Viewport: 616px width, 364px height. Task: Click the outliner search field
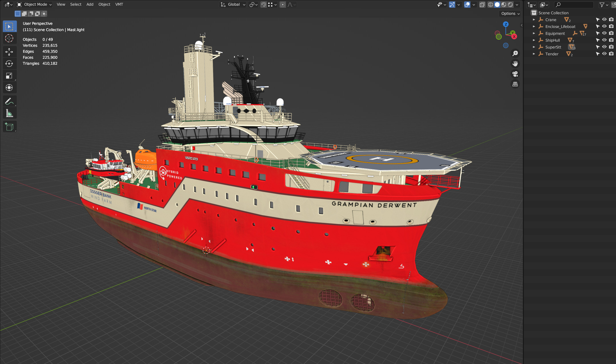pyautogui.click(x=573, y=5)
